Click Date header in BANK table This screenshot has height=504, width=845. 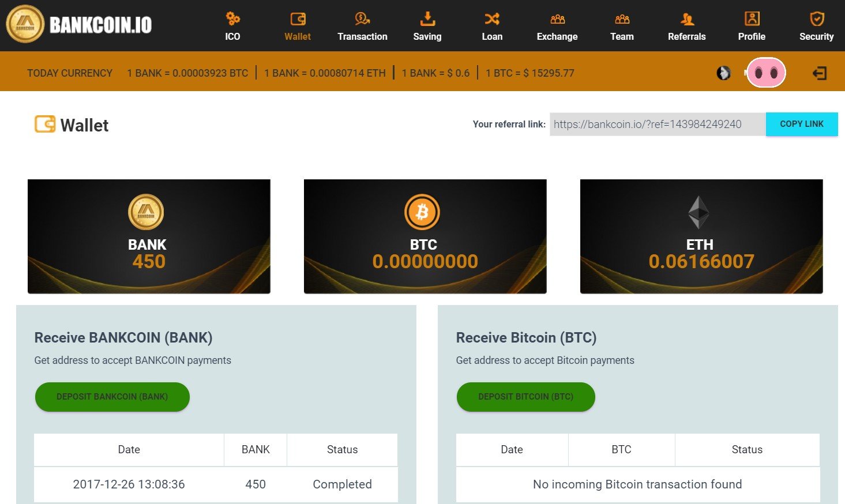pyautogui.click(x=129, y=450)
